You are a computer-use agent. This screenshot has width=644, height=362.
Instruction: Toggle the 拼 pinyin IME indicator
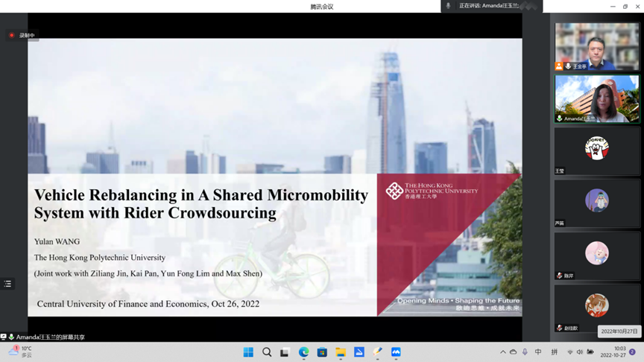[x=554, y=352]
